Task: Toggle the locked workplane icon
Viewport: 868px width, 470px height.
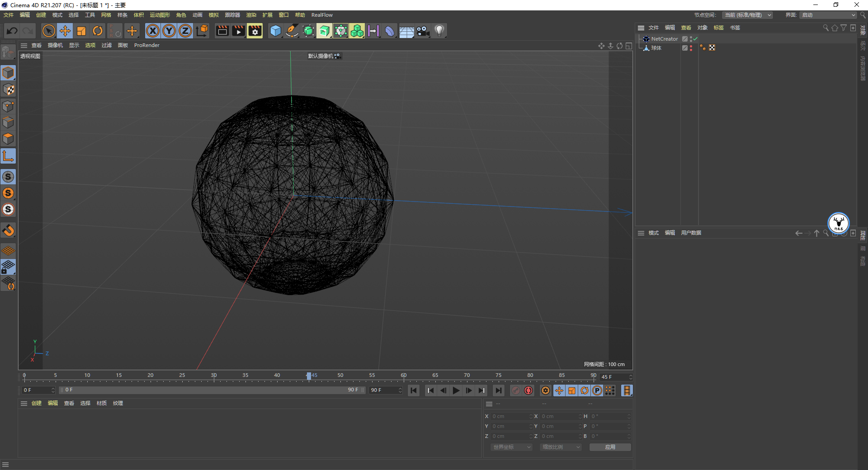Action: [x=8, y=267]
